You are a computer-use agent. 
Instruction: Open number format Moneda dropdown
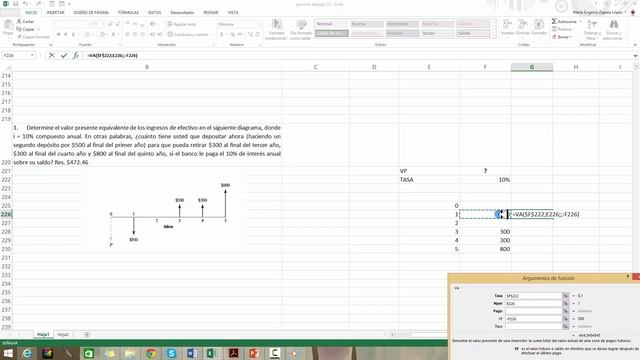point(258,24)
